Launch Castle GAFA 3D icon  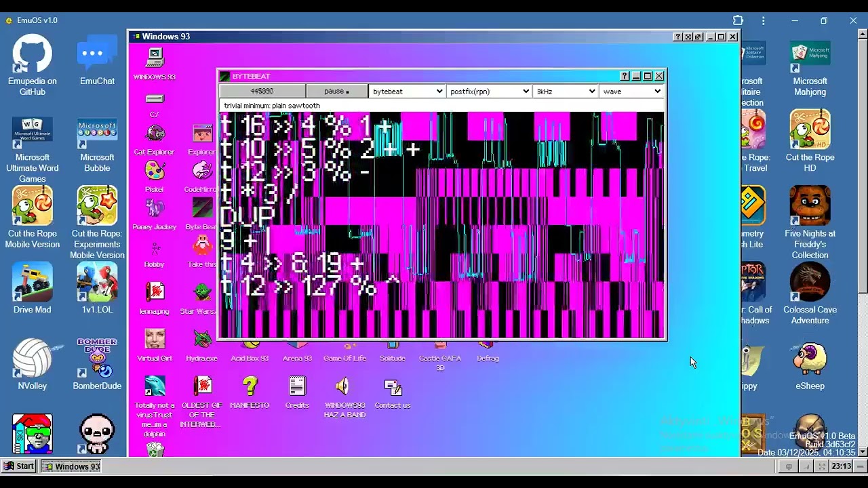(x=440, y=357)
